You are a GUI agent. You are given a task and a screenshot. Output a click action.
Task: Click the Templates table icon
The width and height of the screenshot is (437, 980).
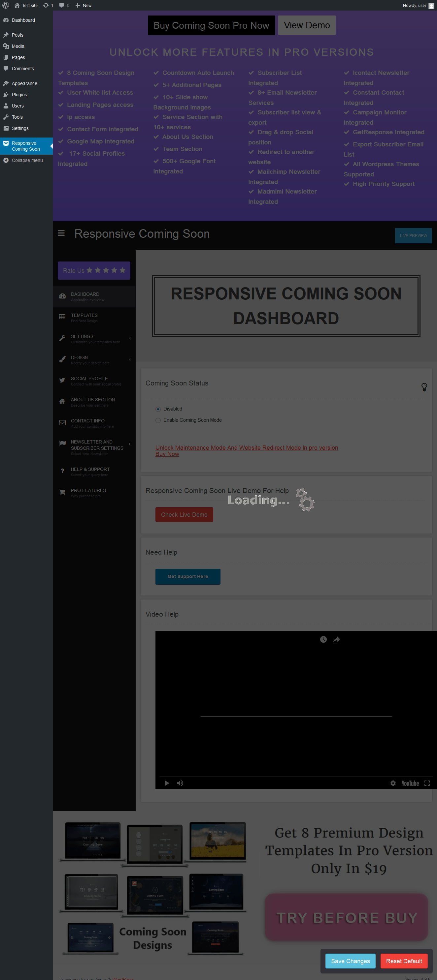coord(62,317)
